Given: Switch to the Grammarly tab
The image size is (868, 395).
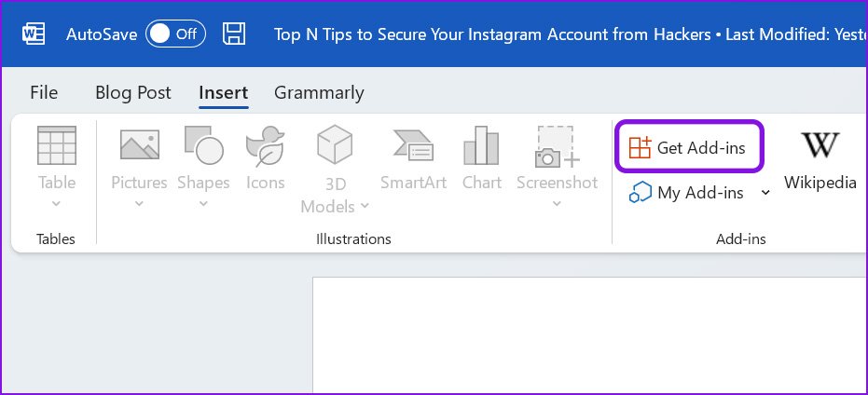Looking at the screenshot, I should point(319,93).
